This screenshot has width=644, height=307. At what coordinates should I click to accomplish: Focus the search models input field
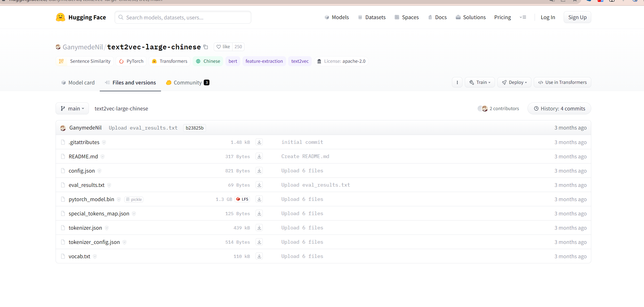(183, 17)
